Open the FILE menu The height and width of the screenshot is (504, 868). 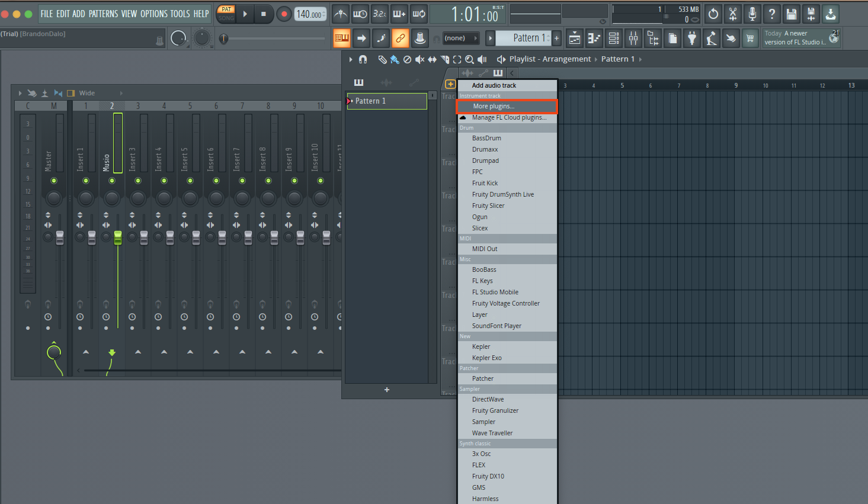tap(47, 14)
